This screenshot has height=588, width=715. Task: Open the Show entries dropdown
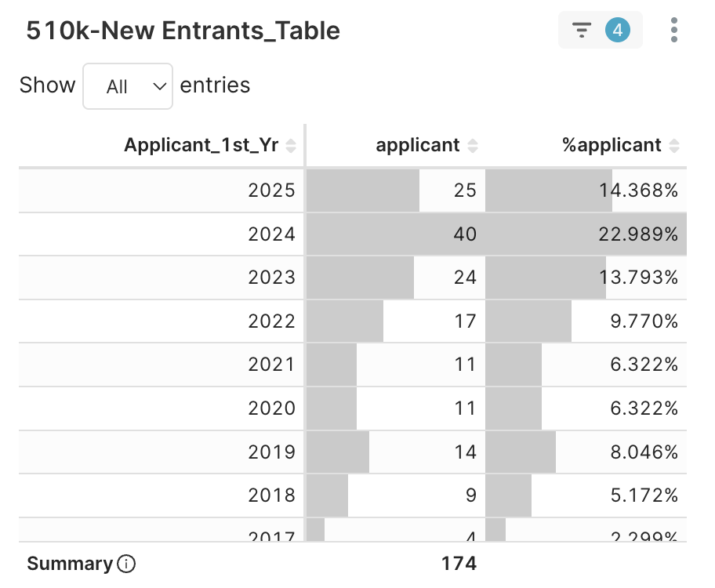click(128, 86)
